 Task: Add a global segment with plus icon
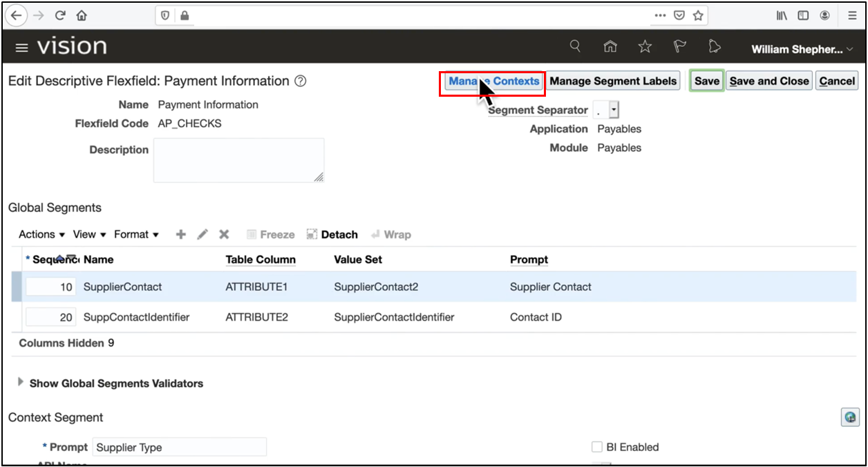coord(180,234)
